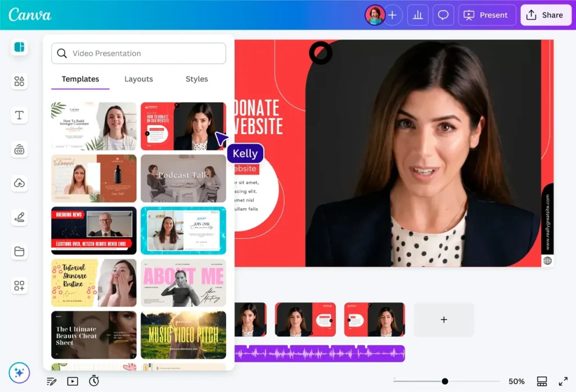This screenshot has height=392, width=576.
Task: Switch to the Styles tab
Action: 196,79
